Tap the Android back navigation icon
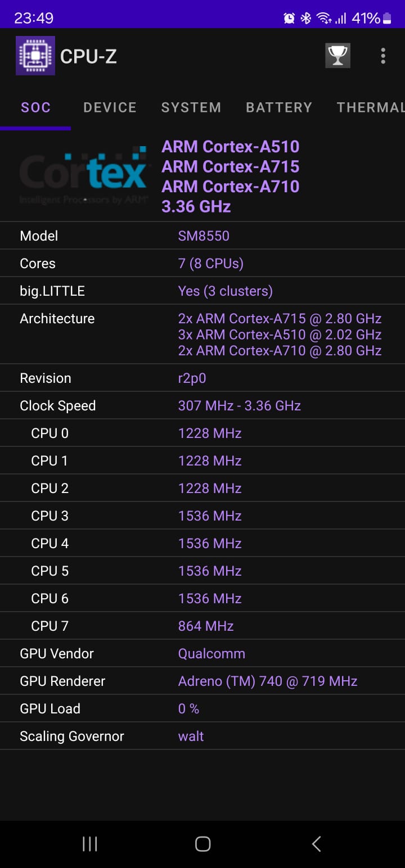The height and width of the screenshot is (868, 405). [x=316, y=843]
